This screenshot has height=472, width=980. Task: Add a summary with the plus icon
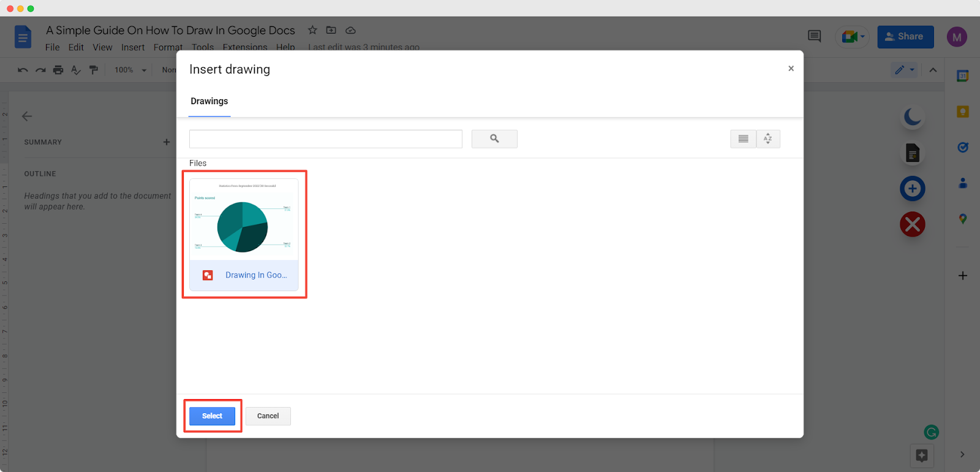(167, 142)
